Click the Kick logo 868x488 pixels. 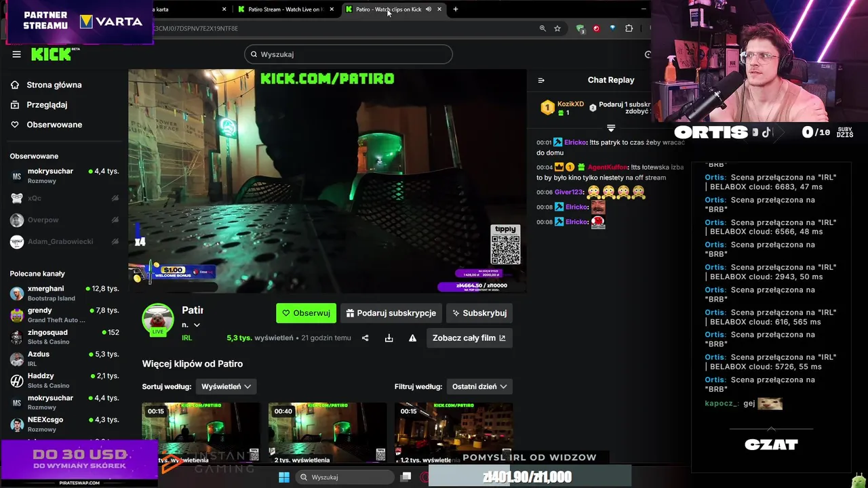point(53,54)
